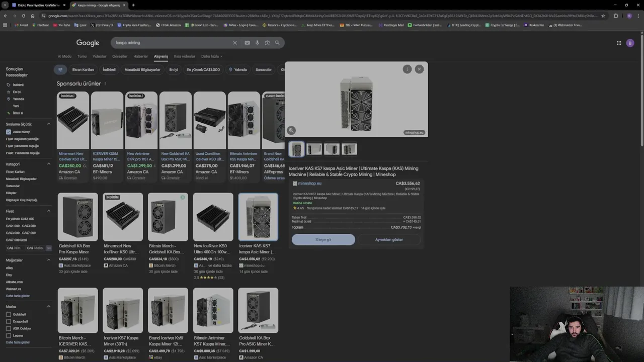Check the Goldshell brand checkbox
The height and width of the screenshot is (362, 644).
pyautogui.click(x=9, y=314)
